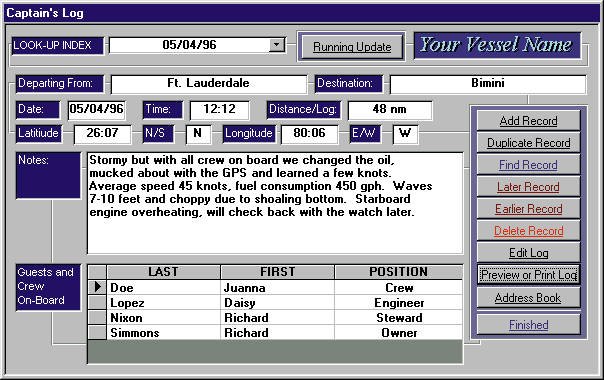Viewport: 604px width, 380px height.
Task: Click the Edit Log button
Action: tap(528, 253)
